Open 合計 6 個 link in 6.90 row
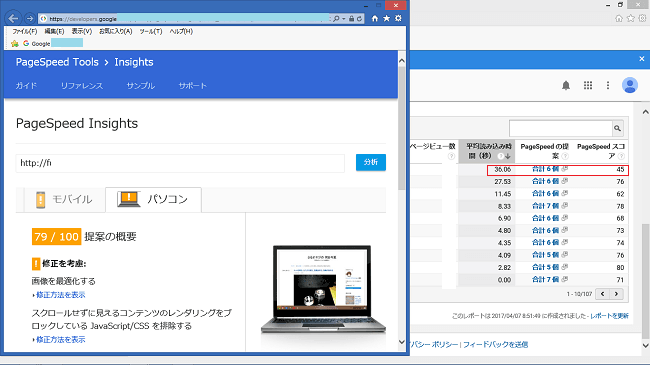Image resolution: width=650 pixels, height=365 pixels. (546, 218)
